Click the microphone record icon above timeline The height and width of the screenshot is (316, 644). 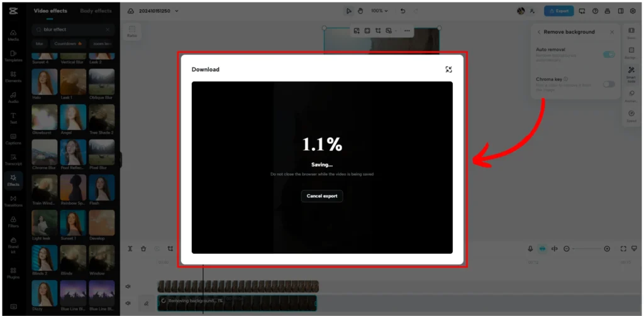click(530, 249)
